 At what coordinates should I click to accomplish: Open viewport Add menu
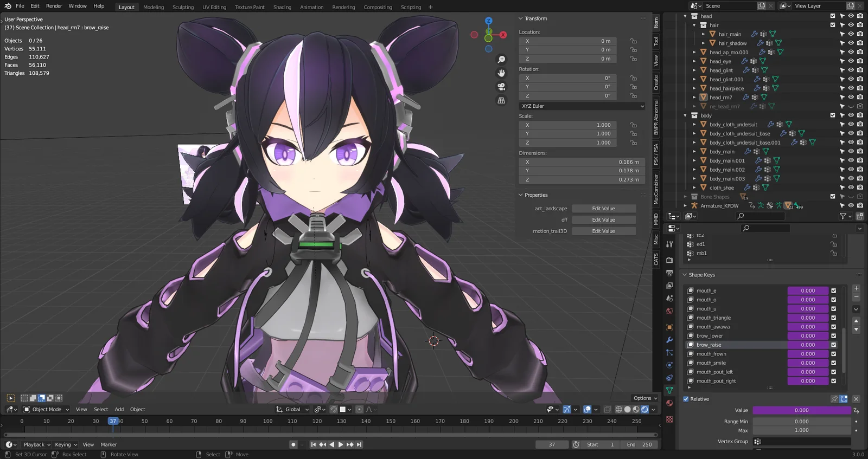[119, 410]
